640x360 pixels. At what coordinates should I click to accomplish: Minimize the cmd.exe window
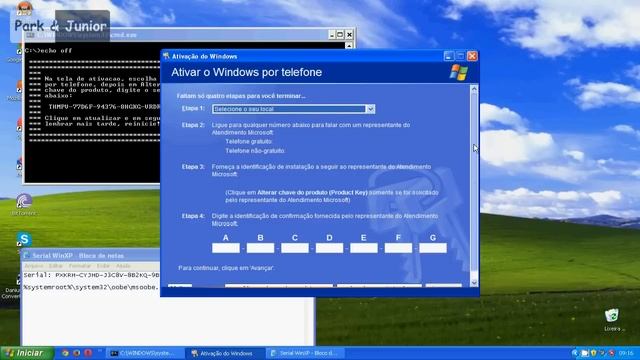click(331, 35)
